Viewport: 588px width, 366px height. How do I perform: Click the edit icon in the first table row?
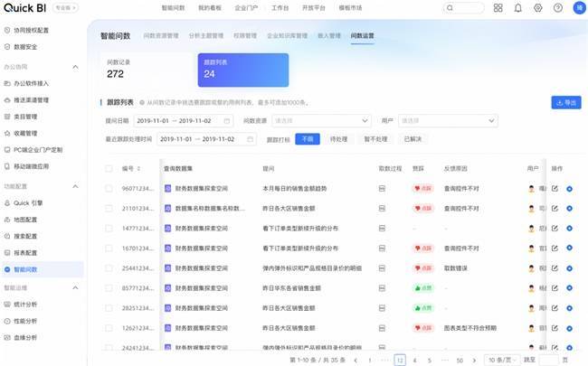click(555, 188)
